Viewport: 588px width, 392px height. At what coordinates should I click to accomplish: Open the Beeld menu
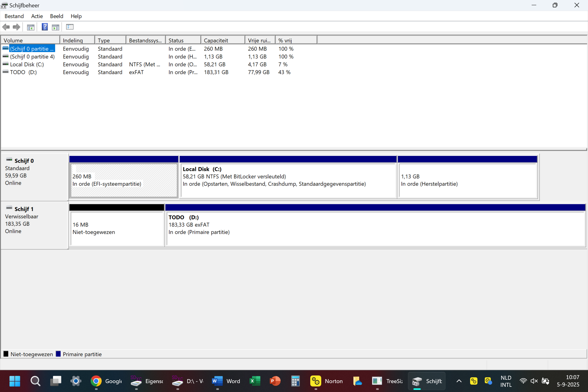[56, 16]
